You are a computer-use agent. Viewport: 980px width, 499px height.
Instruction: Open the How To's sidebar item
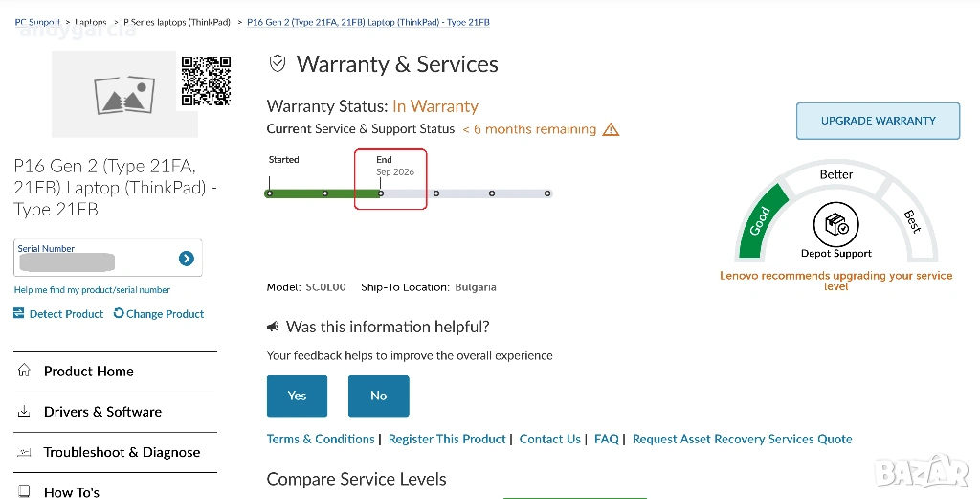(x=72, y=491)
